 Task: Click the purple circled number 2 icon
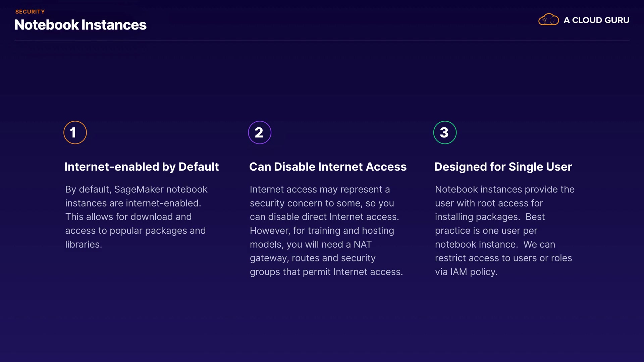[x=260, y=132]
